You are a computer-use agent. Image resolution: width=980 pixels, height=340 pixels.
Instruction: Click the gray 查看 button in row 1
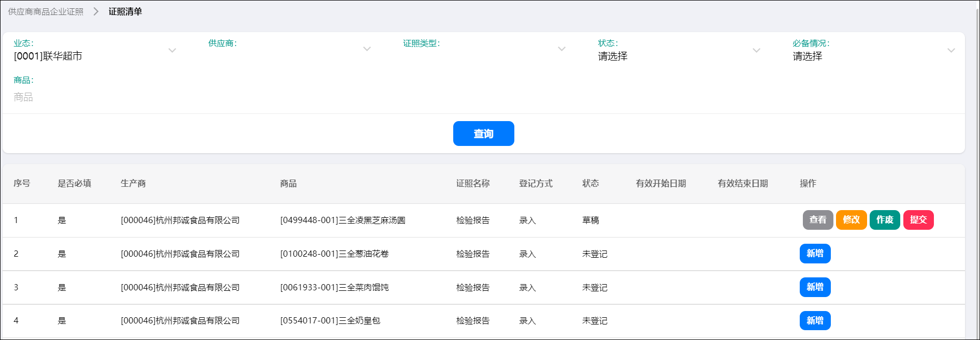coord(817,220)
